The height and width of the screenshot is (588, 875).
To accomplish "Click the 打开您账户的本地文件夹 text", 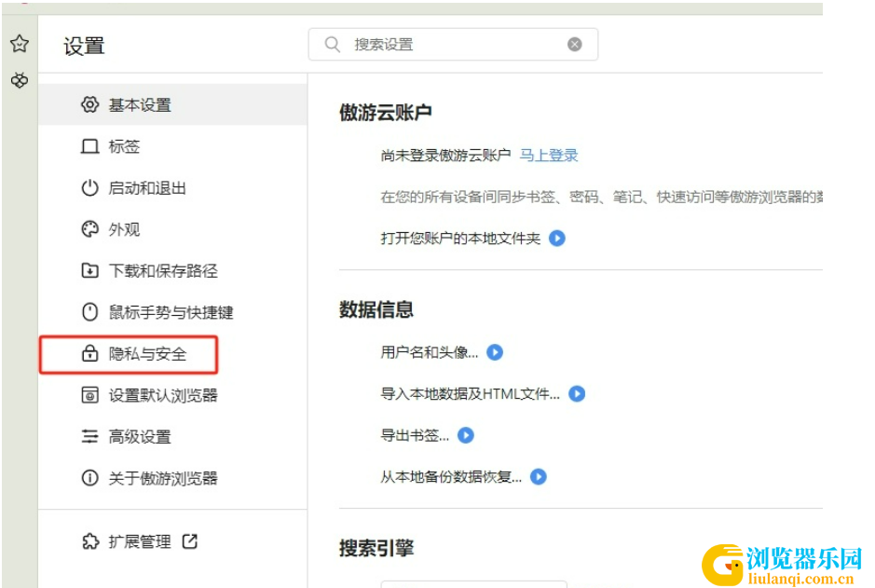I will (460, 239).
